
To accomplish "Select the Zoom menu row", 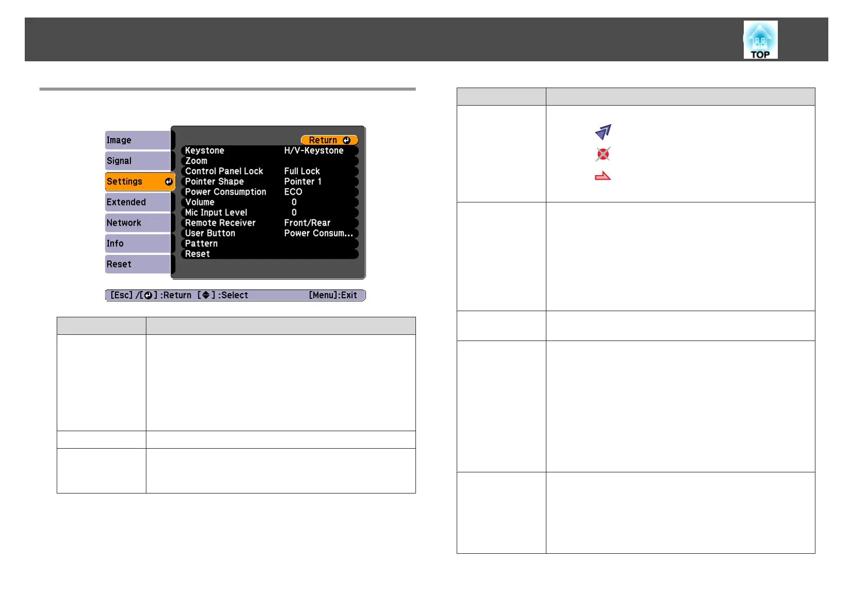I will pyautogui.click(x=270, y=161).
